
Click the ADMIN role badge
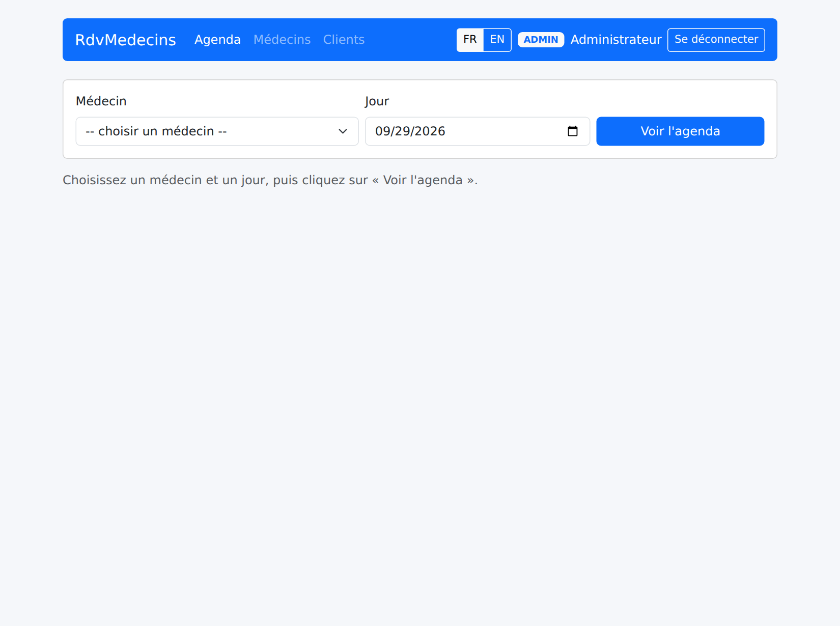pyautogui.click(x=541, y=40)
